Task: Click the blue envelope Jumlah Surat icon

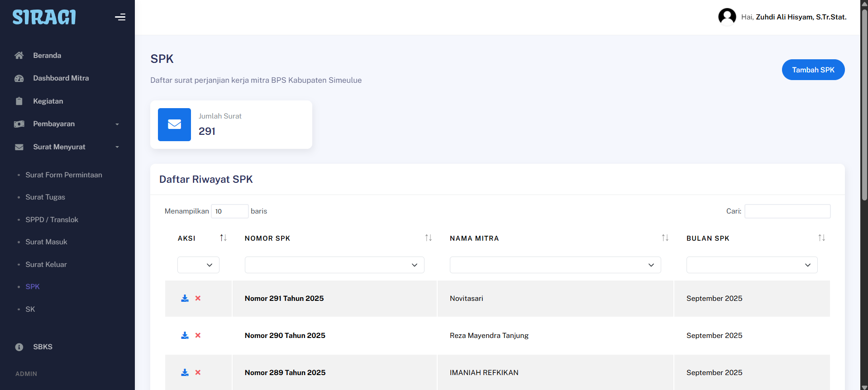Action: [174, 124]
